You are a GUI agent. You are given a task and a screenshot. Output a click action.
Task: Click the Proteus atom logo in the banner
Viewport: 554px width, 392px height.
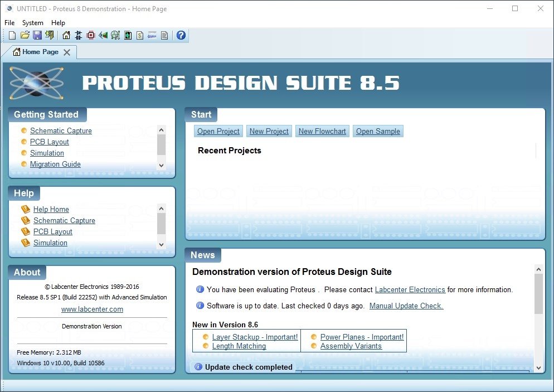pyautogui.click(x=36, y=83)
